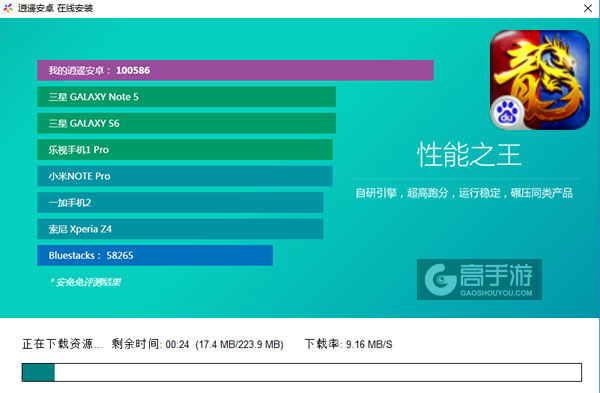The height and width of the screenshot is (393, 600).
Task: Click the 安兔兔评测结果 footnote
Action: click(x=85, y=282)
